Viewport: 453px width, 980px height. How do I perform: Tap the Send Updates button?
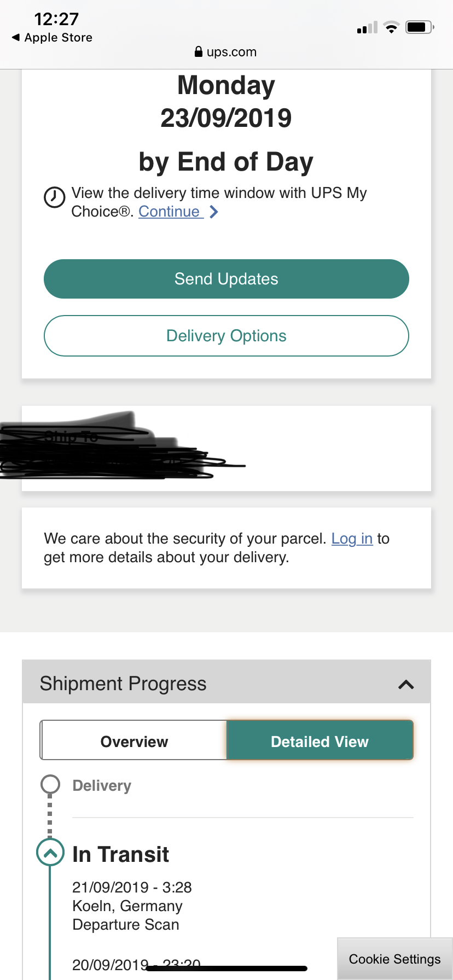226,279
